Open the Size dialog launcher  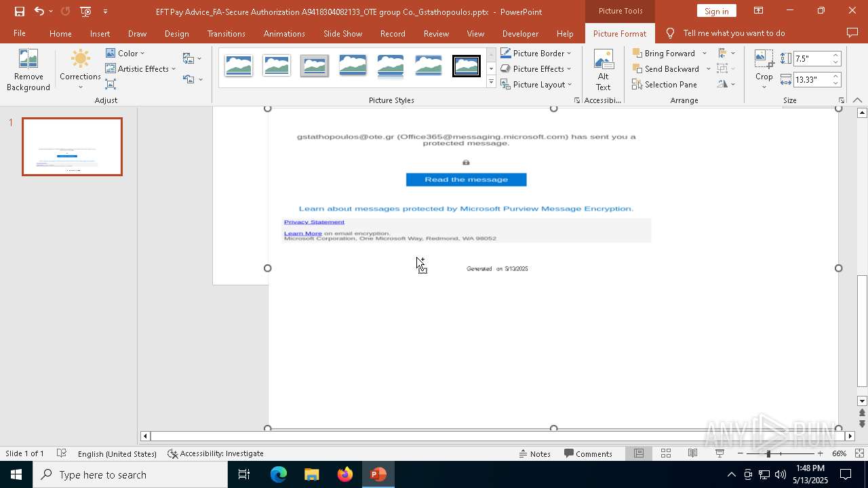842,100
